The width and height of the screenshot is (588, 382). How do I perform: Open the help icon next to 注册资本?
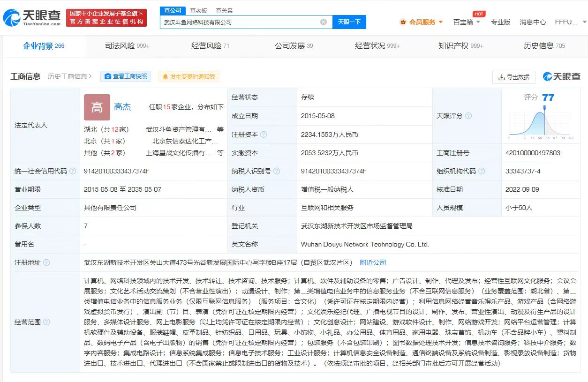pos(264,135)
